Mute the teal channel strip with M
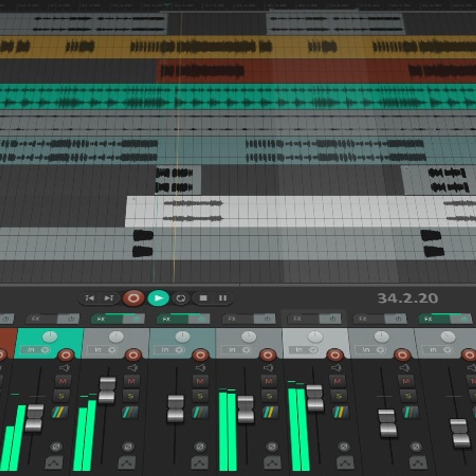This screenshot has height=476, width=476. [x=63, y=381]
